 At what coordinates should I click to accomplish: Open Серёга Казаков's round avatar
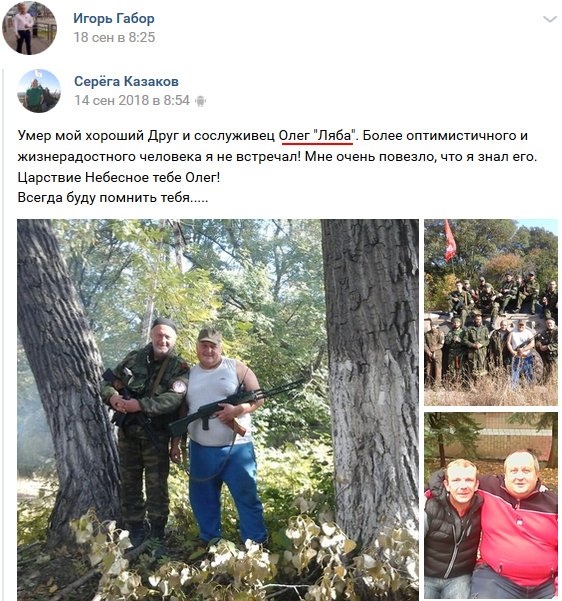point(39,91)
